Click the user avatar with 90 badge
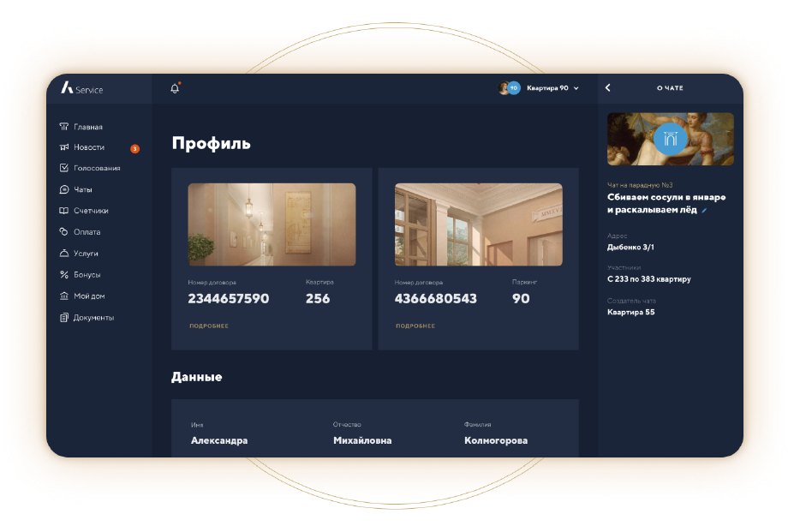The image size is (806, 532). coord(509,88)
